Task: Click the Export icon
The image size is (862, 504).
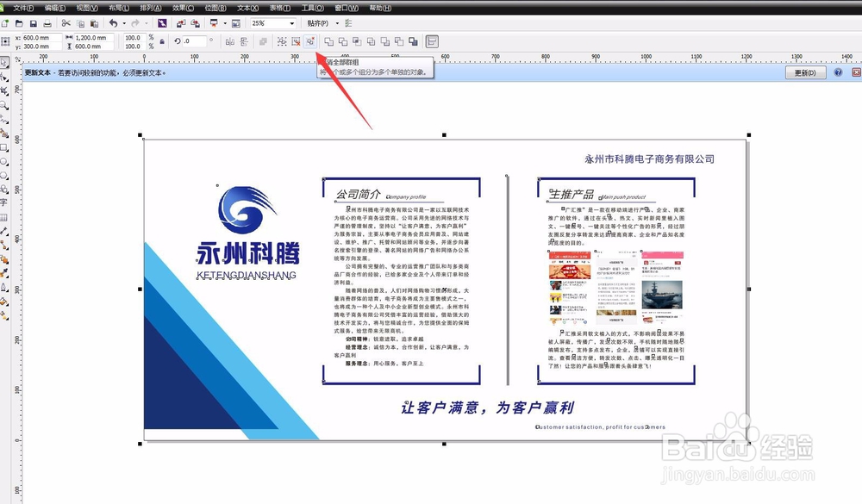Action: click(x=195, y=23)
